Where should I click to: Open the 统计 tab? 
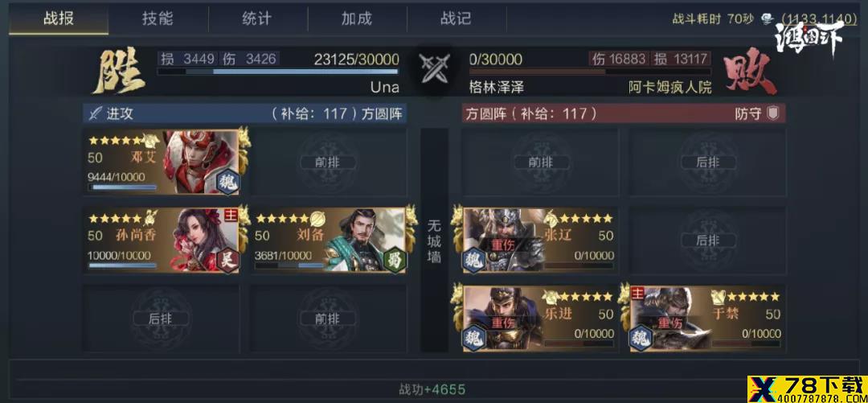[257, 19]
